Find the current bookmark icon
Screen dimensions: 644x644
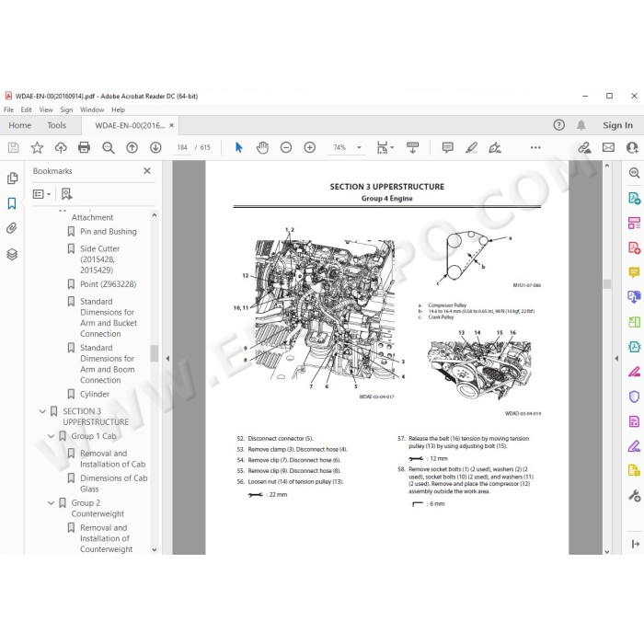(66, 194)
